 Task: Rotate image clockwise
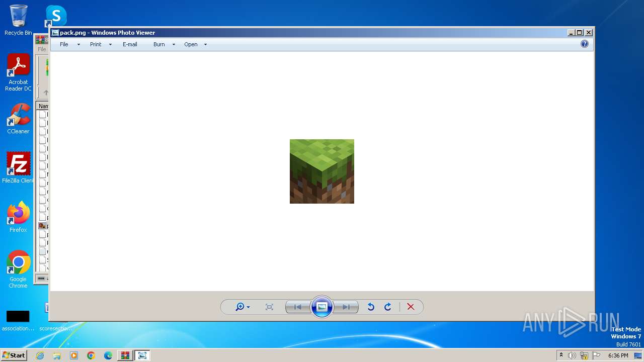[x=388, y=307]
